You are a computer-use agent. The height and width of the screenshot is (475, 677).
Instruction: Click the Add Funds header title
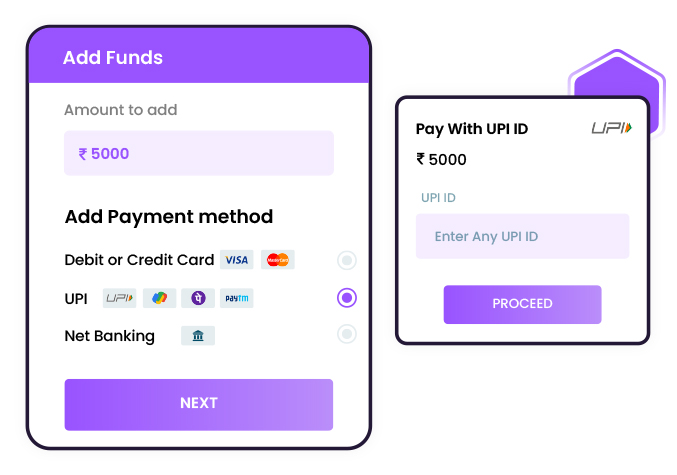112,58
